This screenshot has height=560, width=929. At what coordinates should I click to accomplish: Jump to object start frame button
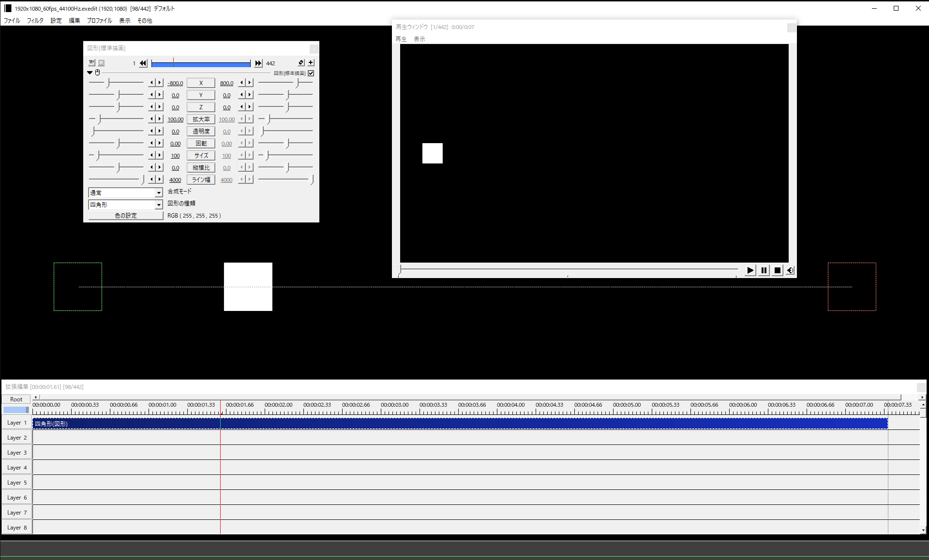[x=143, y=63]
